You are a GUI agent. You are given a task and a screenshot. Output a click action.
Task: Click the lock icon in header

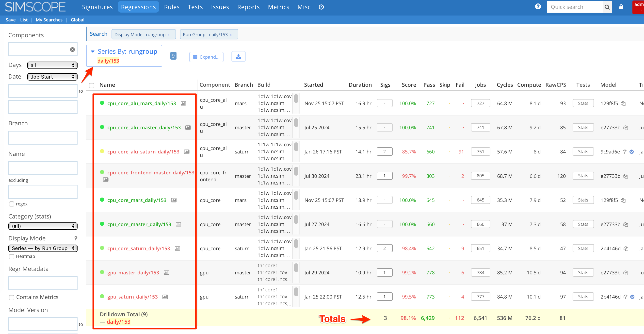click(621, 7)
